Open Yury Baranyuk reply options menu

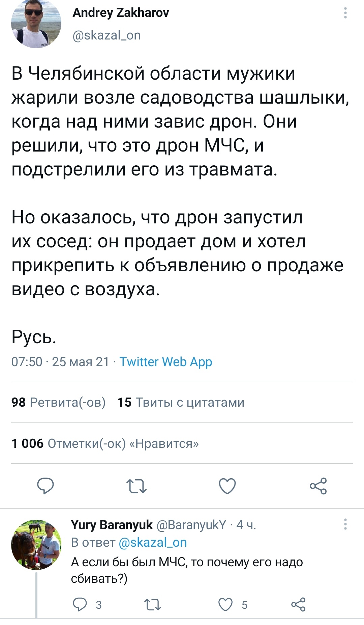click(345, 524)
